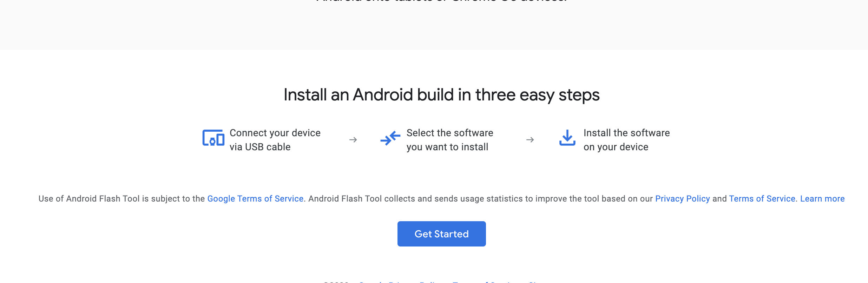Screen dimensions: 868x283
Task: Open the Terms of Service link after Privacy Policy
Action: coord(762,198)
